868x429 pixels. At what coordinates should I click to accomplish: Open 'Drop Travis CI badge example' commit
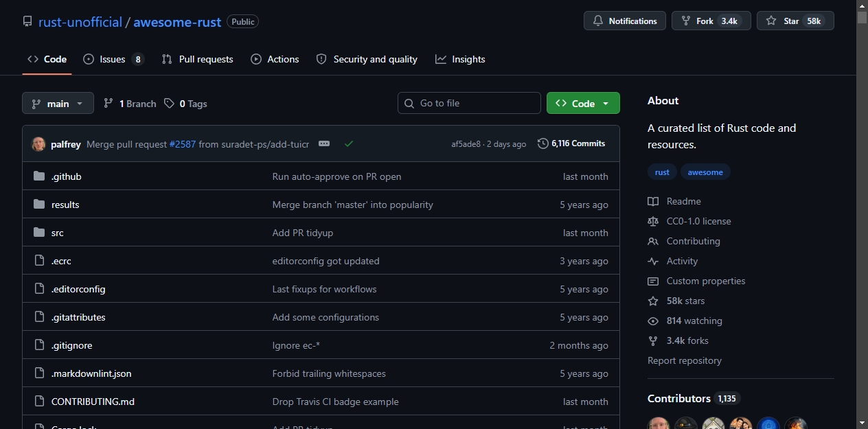pyautogui.click(x=335, y=402)
